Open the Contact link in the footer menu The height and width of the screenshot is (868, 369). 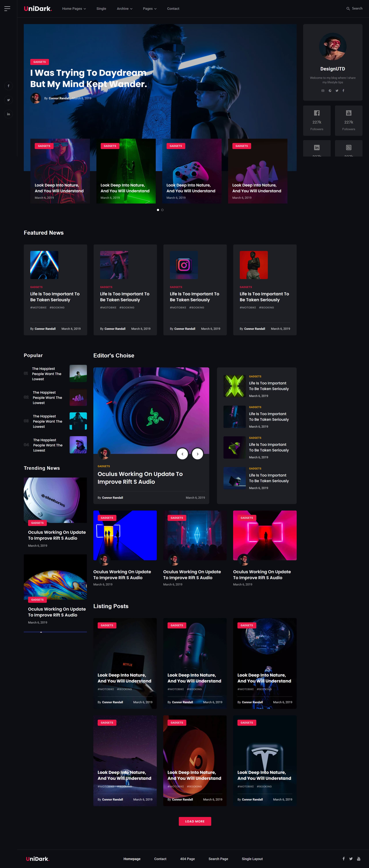click(160, 859)
